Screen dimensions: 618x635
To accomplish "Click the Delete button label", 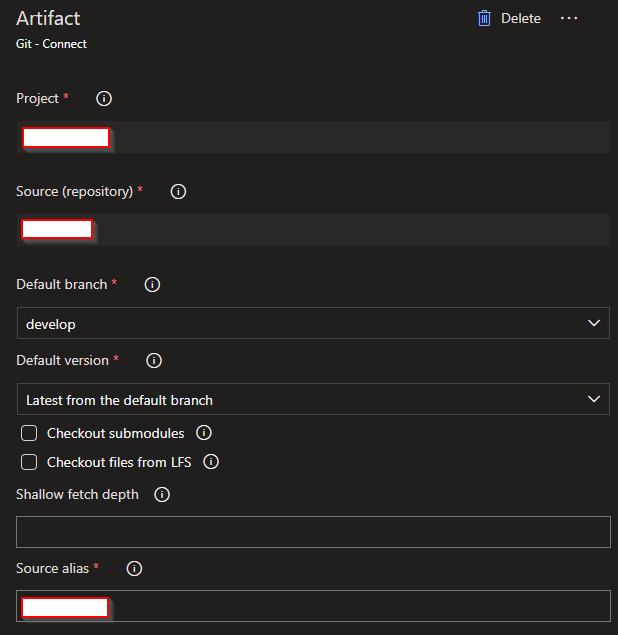I will pyautogui.click(x=520, y=18).
